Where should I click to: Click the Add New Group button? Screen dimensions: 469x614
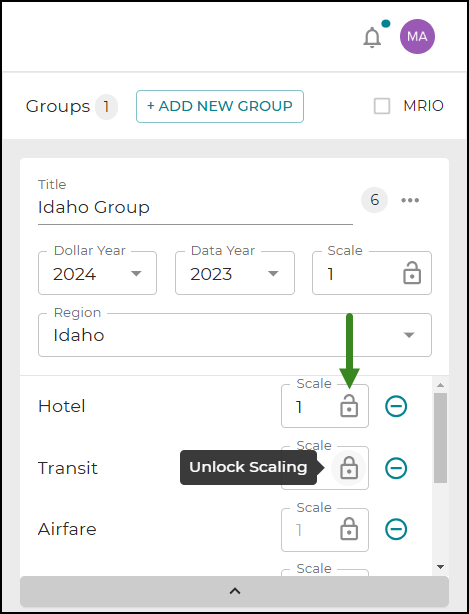point(220,107)
